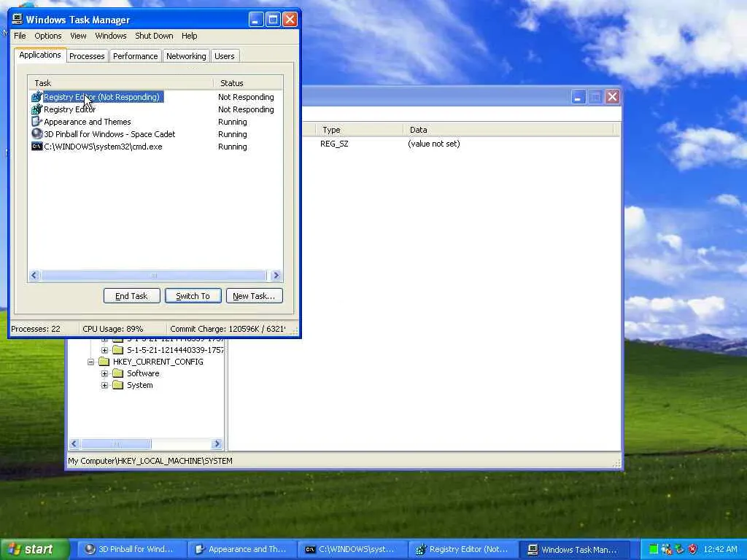Open the cmd.exe taskbar button
This screenshot has width=747, height=560.
click(x=352, y=550)
